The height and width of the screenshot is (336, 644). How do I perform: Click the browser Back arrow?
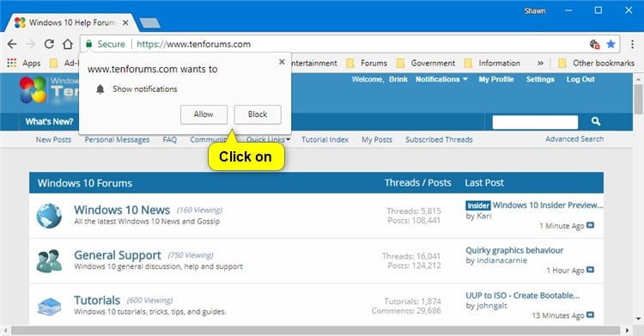[x=12, y=44]
